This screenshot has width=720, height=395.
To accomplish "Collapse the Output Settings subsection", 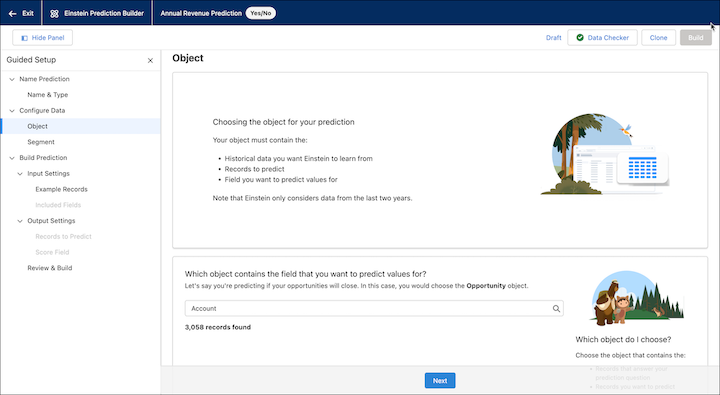I will click(x=20, y=221).
